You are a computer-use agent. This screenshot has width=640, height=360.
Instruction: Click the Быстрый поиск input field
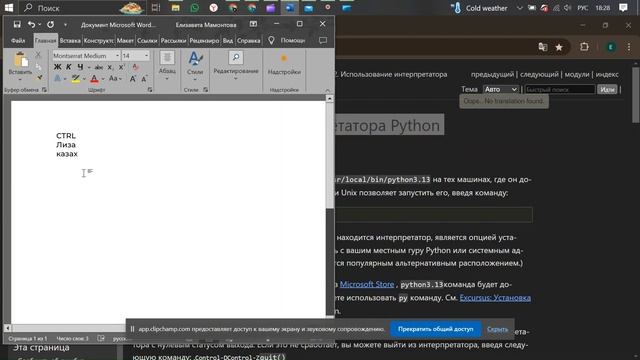click(x=560, y=89)
